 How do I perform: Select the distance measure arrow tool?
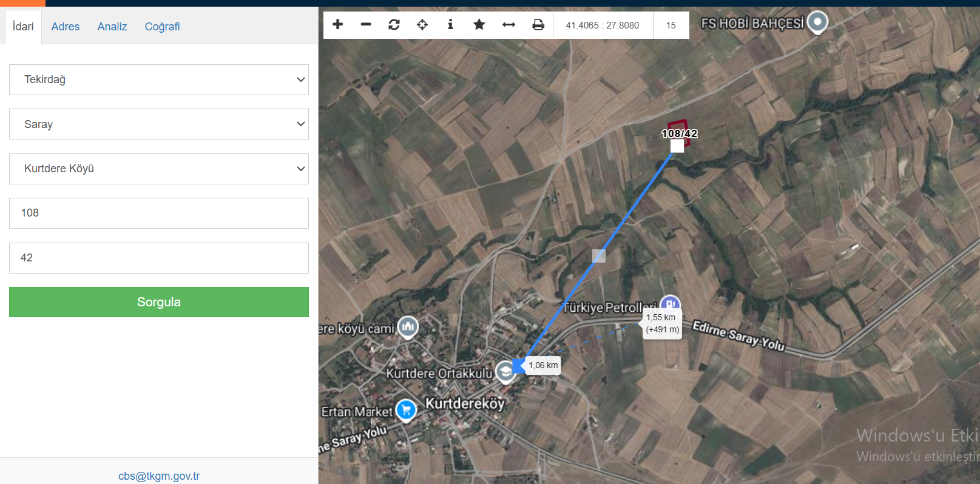[509, 25]
